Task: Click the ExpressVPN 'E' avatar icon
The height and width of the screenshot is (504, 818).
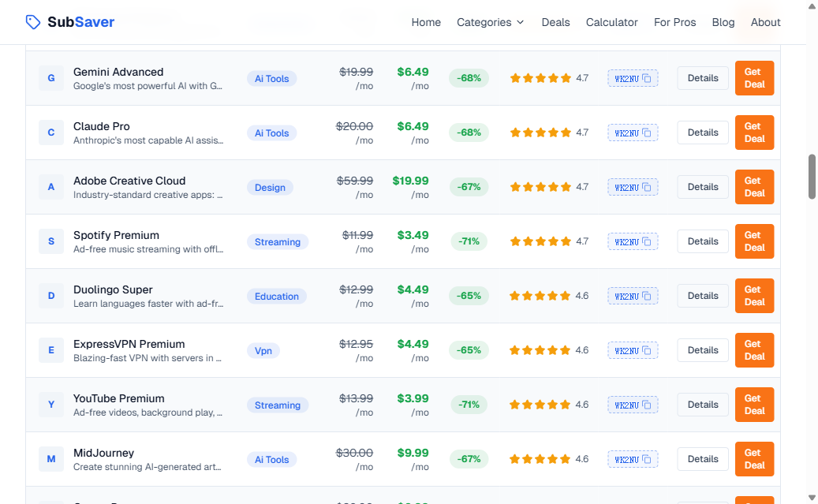Action: 51,350
